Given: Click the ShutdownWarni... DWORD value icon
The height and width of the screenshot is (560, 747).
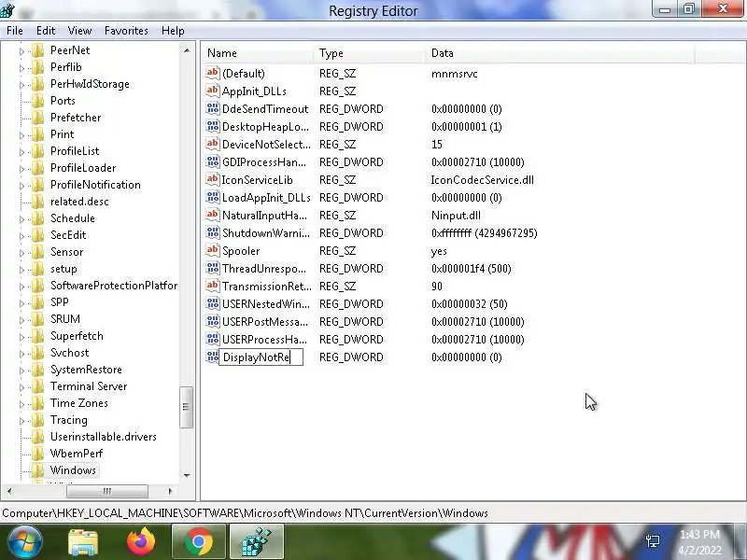Looking at the screenshot, I should tap(213, 232).
